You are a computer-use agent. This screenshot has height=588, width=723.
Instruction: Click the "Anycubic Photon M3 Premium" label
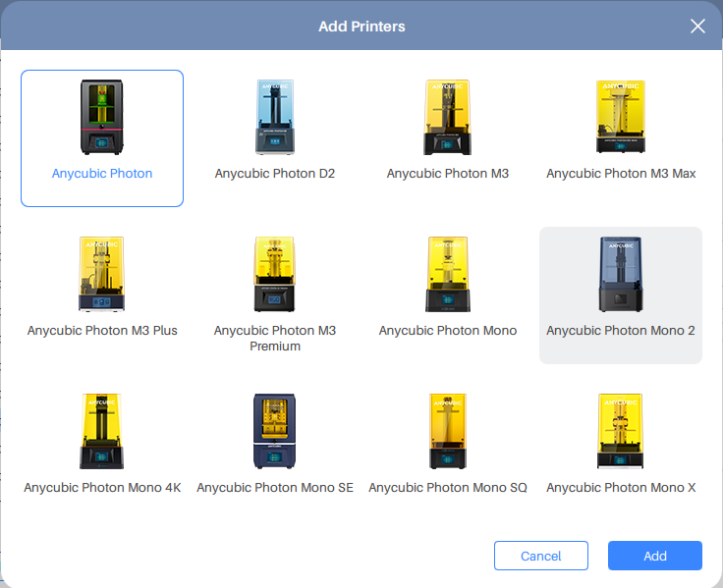click(275, 339)
